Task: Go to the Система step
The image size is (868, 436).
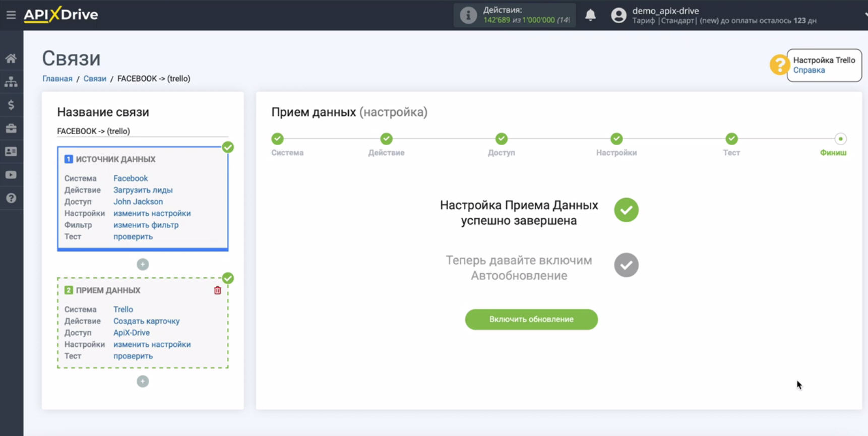Action: point(278,139)
